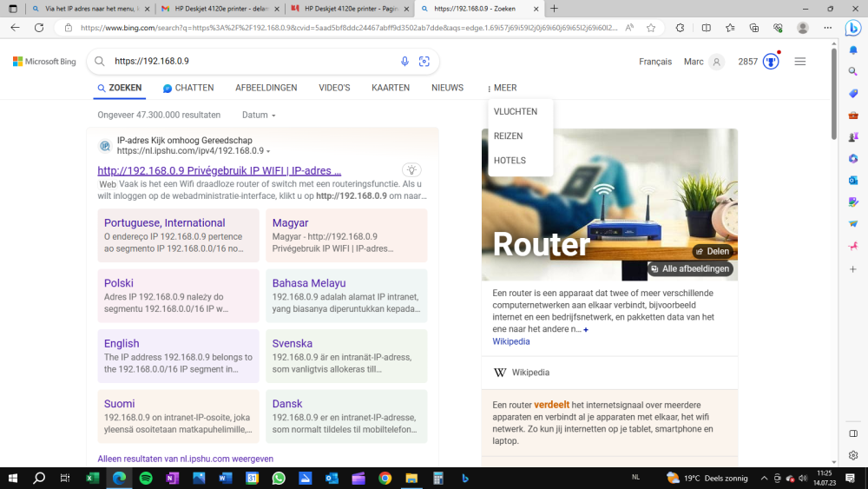Add page to favorites star icon
The height and width of the screenshot is (489, 868).
pyautogui.click(x=651, y=28)
